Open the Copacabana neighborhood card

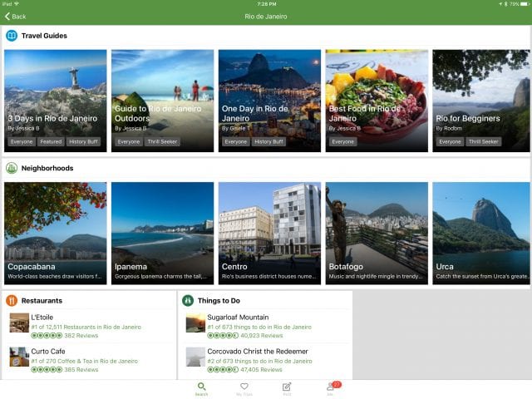pyautogui.click(x=55, y=233)
